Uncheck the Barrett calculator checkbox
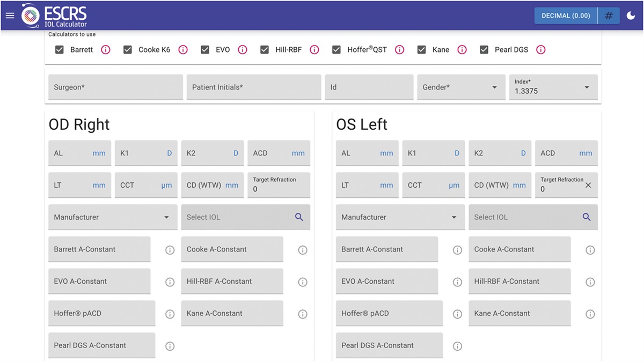 pos(60,50)
